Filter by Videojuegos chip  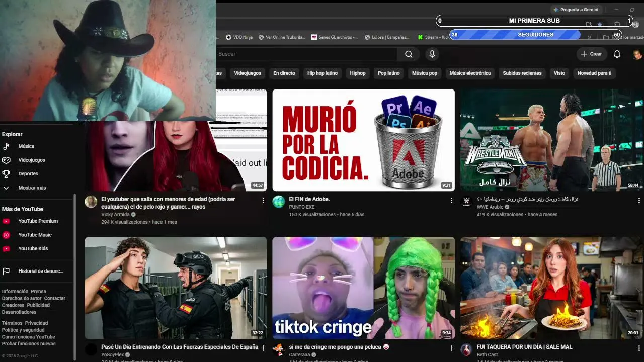tap(248, 73)
